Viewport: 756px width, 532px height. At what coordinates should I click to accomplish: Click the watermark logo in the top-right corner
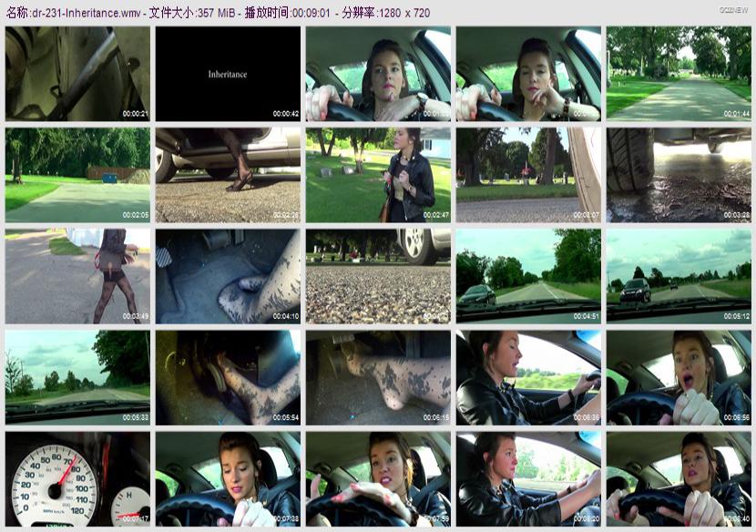pos(732,9)
